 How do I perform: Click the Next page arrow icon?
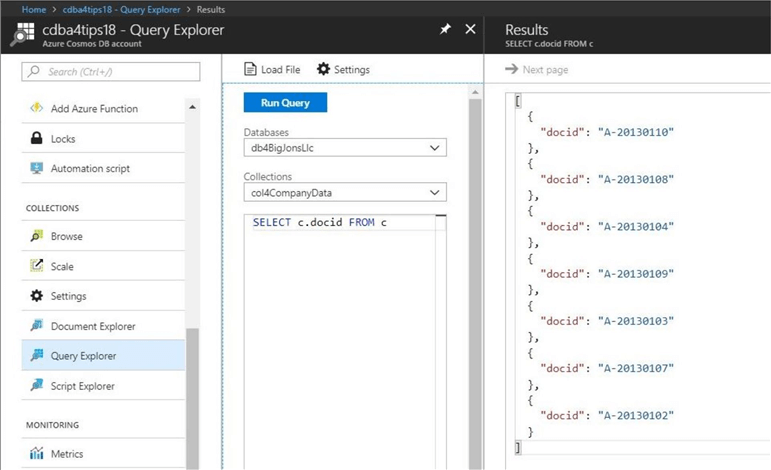(x=511, y=69)
